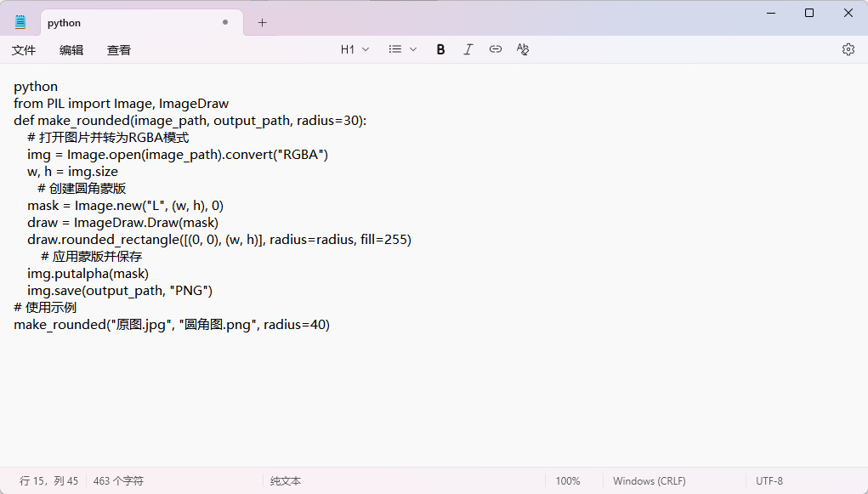The width and height of the screenshot is (868, 494).
Task: Select the python tab
Action: pos(128,23)
